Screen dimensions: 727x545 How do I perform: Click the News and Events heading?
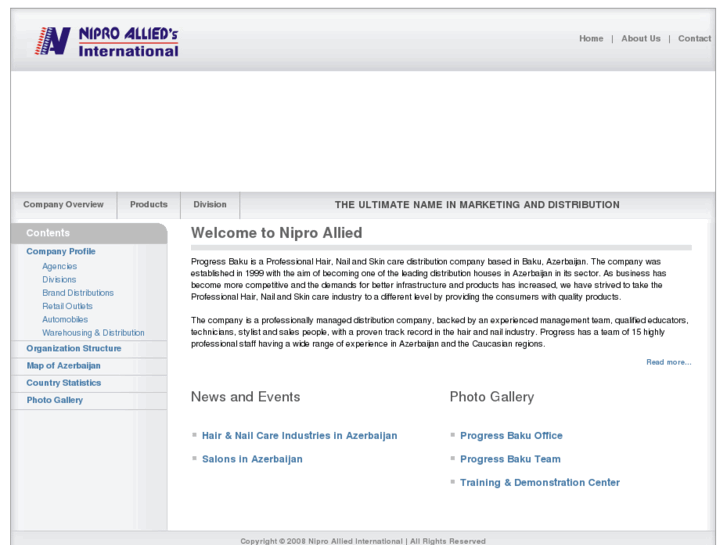click(x=245, y=397)
